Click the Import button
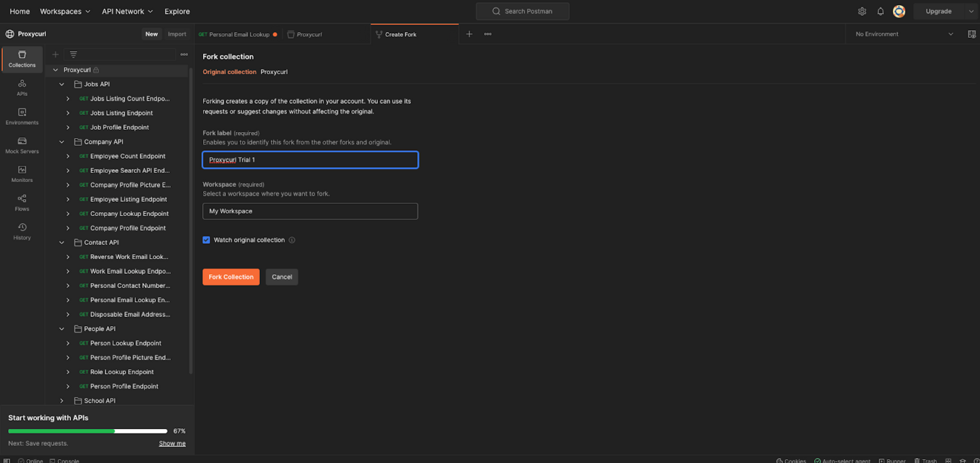The width and height of the screenshot is (980, 463). pos(177,34)
